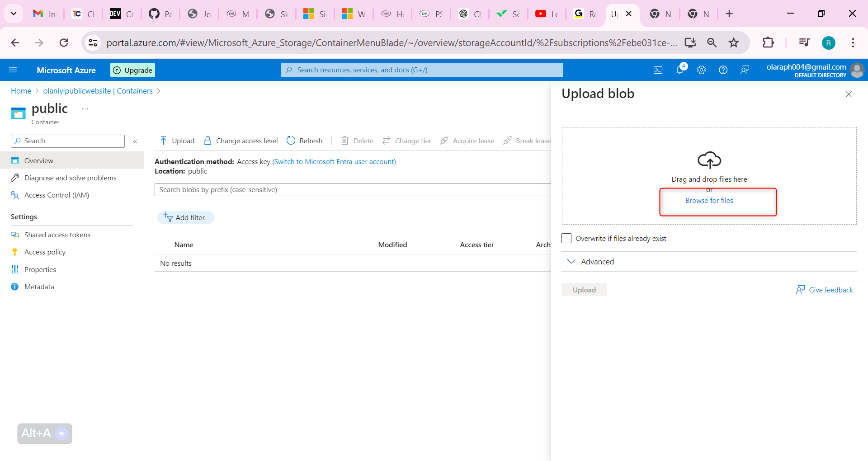The image size is (868, 461).
Task: Click the Upgrade button
Action: click(132, 70)
